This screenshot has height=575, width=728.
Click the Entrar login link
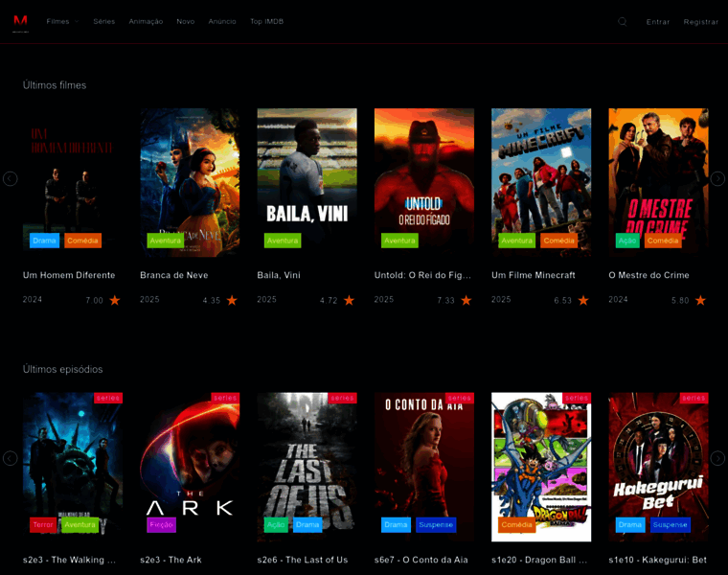[x=658, y=22]
